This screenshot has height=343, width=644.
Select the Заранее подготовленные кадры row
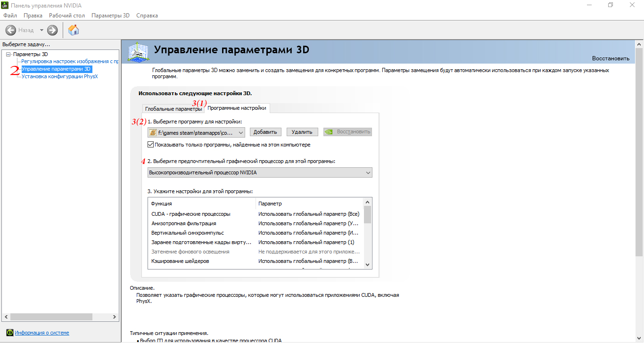[x=256, y=242]
